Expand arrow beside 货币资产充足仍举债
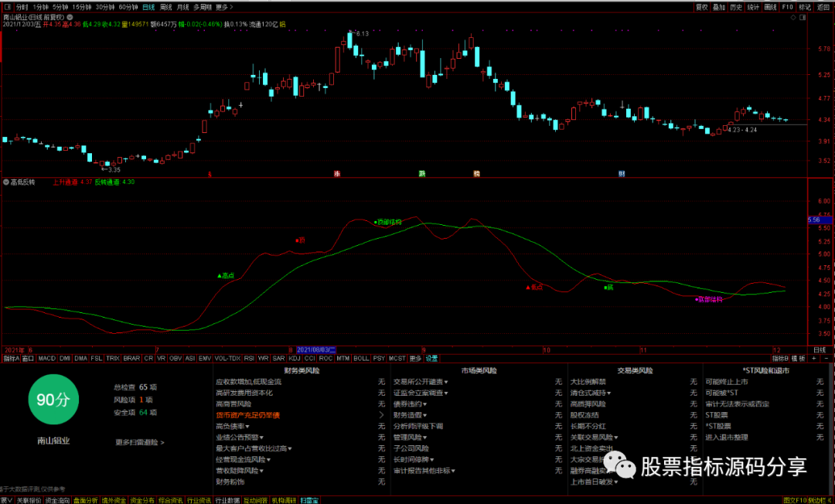The width and height of the screenshot is (835, 504). click(381, 415)
